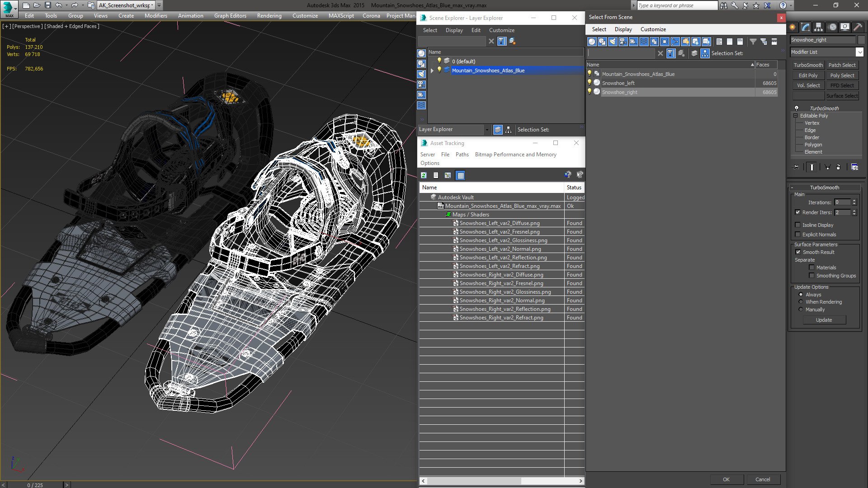The width and height of the screenshot is (868, 488).
Task: Toggle Display Space Warps filter in Select From Scene
Action: pyautogui.click(x=644, y=42)
